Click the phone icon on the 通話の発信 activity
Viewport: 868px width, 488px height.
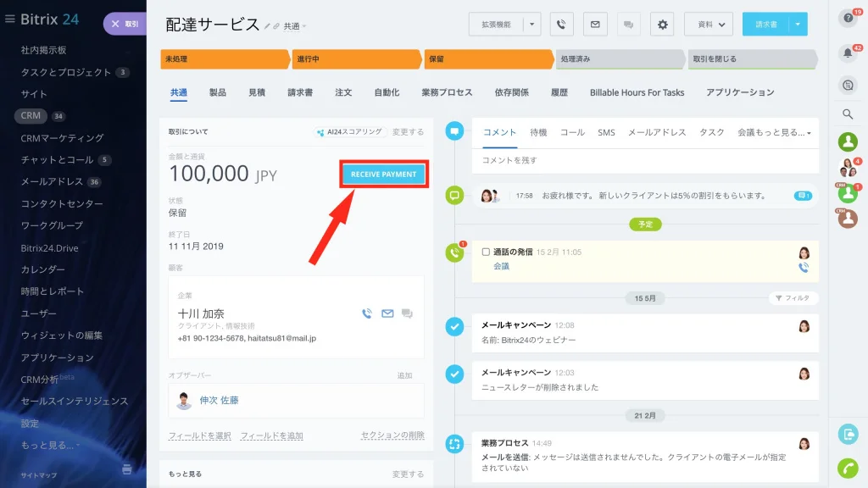tap(804, 267)
